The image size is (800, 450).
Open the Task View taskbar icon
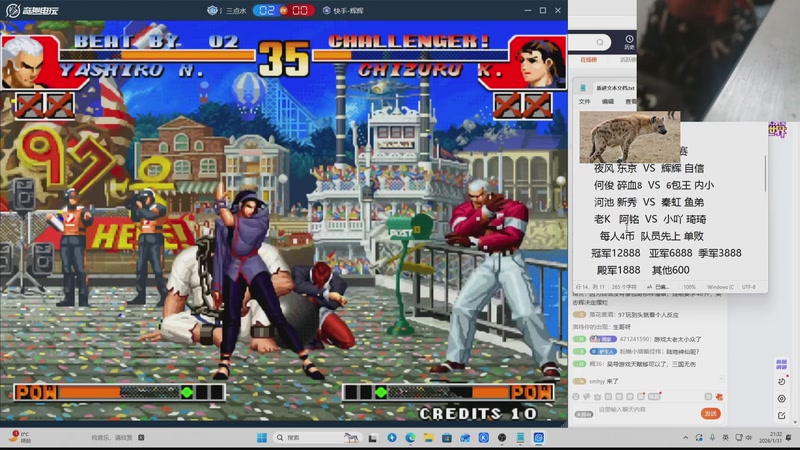(372, 438)
